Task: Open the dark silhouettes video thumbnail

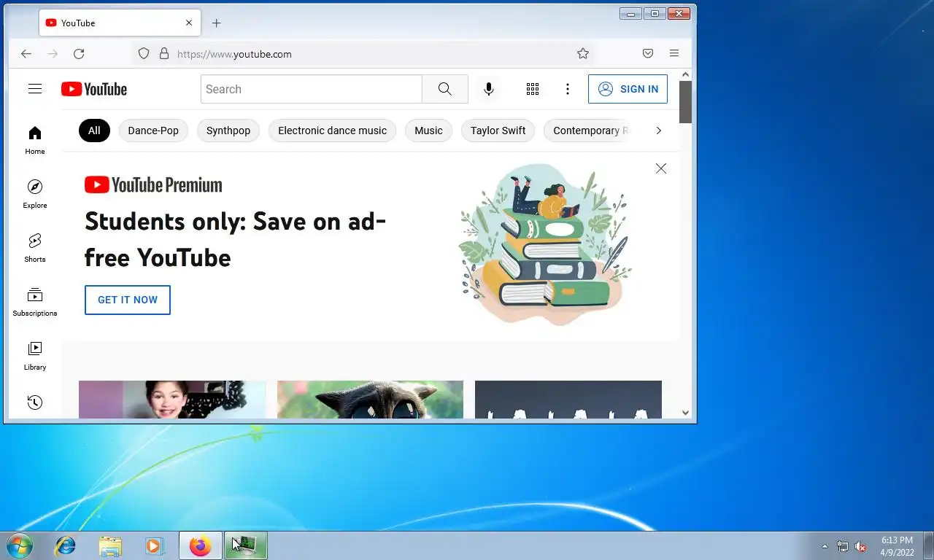Action: coord(568,400)
